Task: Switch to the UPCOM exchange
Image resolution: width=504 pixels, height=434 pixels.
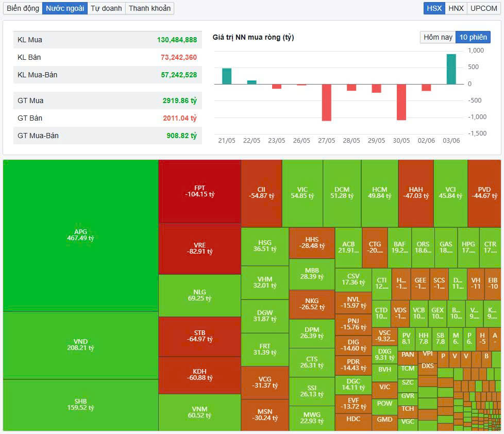Action: tap(484, 8)
